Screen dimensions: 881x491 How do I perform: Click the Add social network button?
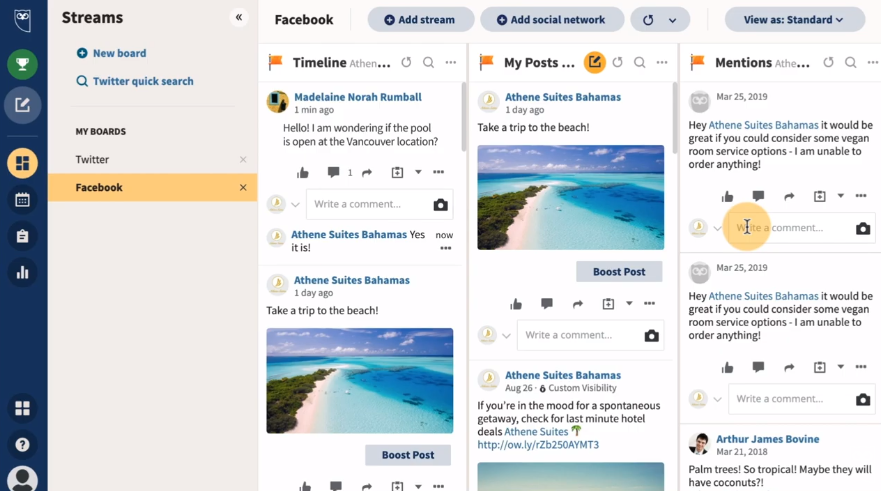click(552, 20)
